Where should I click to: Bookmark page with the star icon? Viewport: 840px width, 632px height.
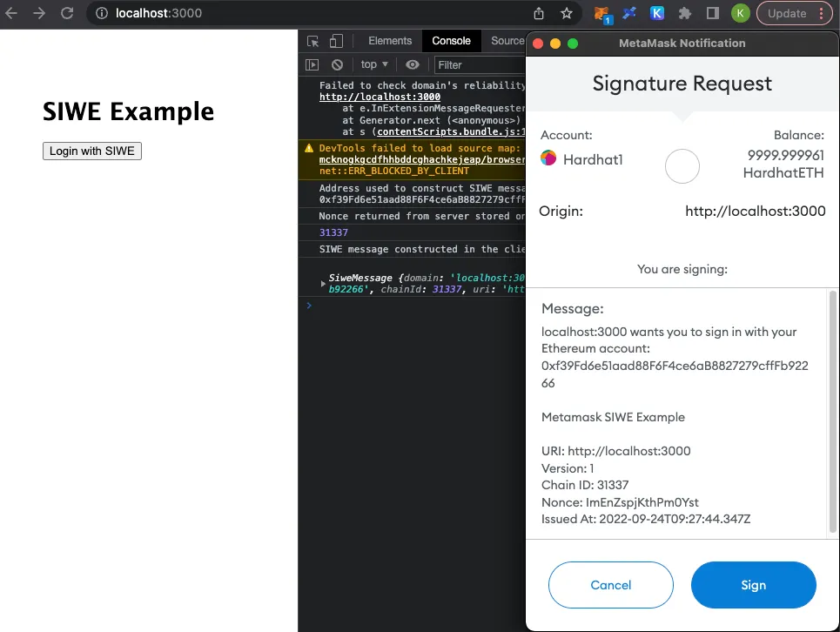567,13
